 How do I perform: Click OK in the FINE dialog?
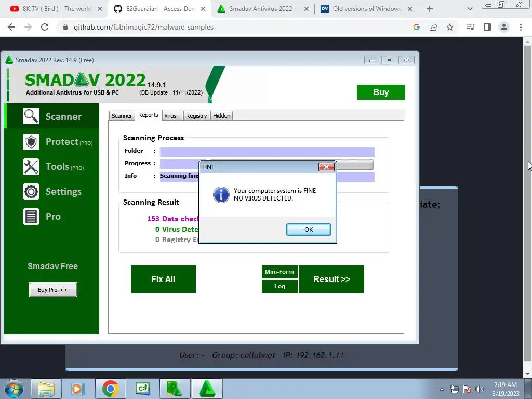coord(309,229)
